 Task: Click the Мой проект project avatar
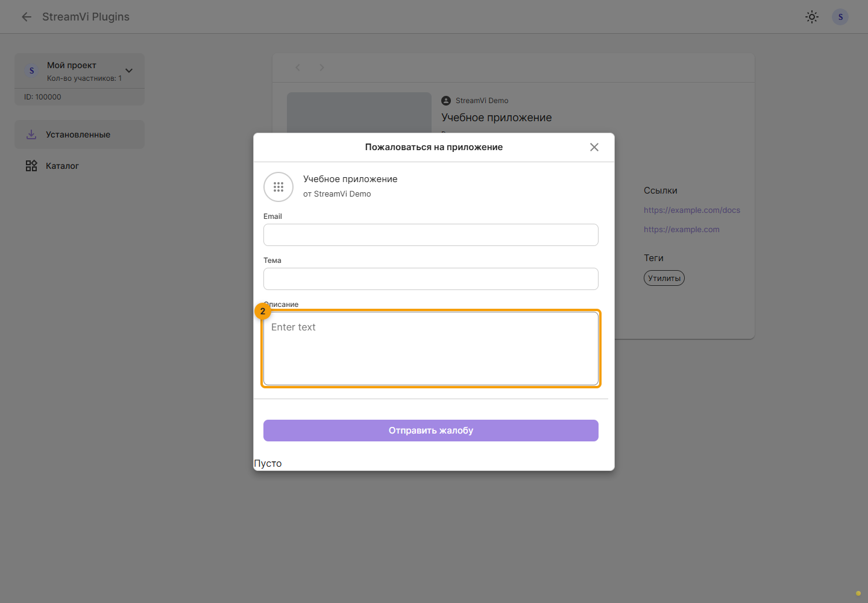tap(32, 71)
